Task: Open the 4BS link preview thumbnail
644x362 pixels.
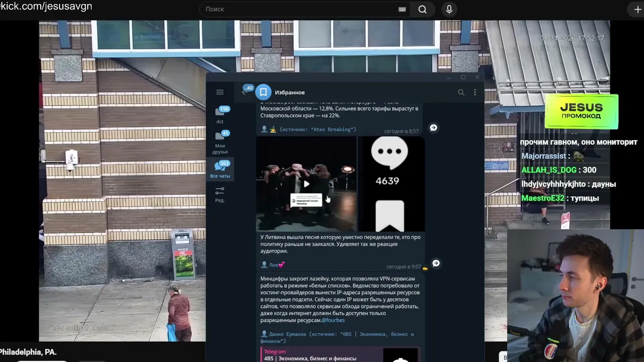Action: (x=400, y=355)
